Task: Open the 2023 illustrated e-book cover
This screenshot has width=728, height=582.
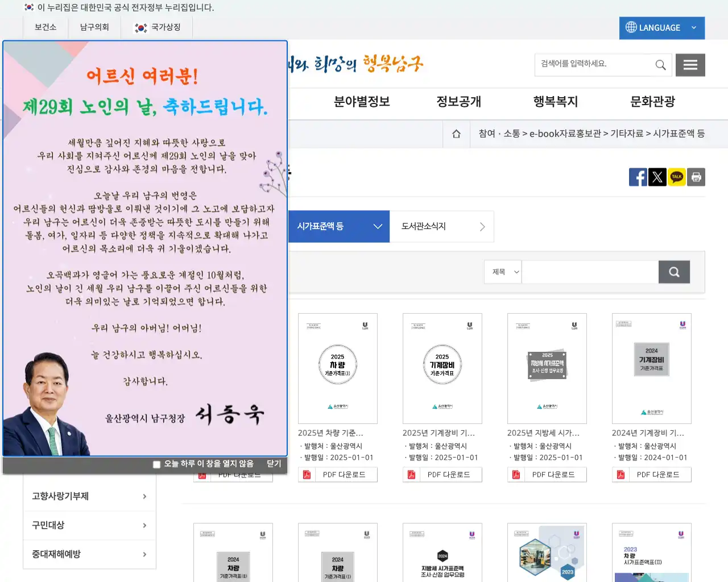Action: [x=547, y=552]
